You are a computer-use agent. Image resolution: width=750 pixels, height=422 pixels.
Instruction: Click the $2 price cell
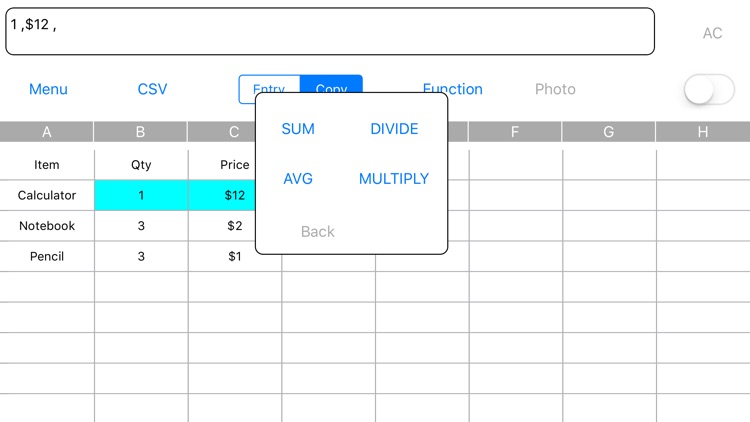[234, 226]
